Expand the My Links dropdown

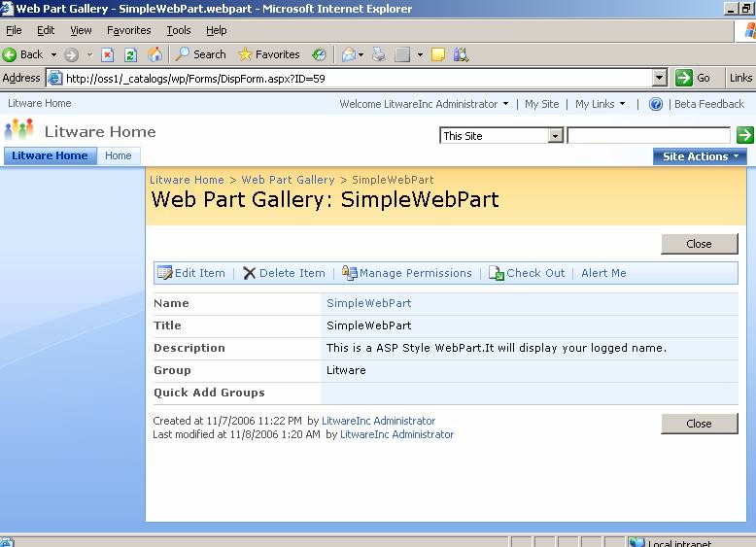(x=600, y=104)
